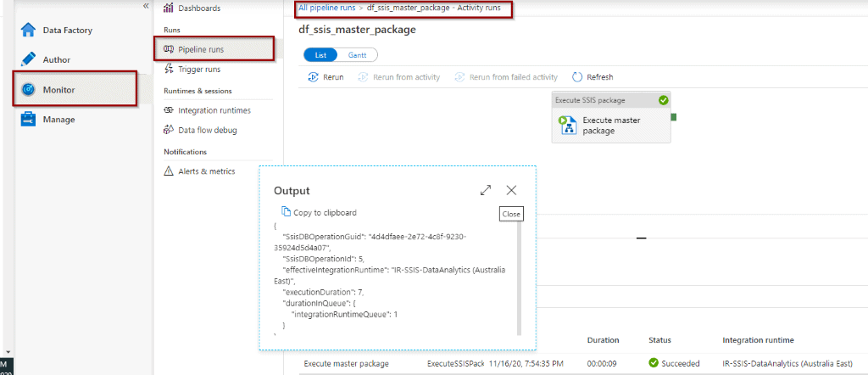Click the Succeeded status text
The image size is (868, 375).
681,363
